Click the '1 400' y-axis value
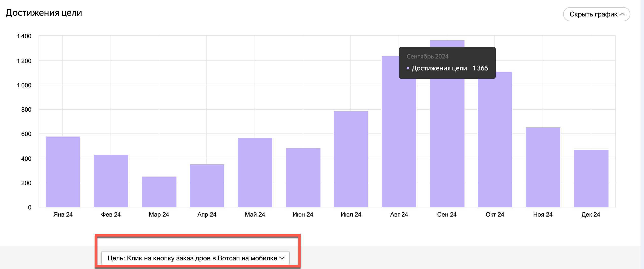The height and width of the screenshot is (269, 644). pos(24,36)
